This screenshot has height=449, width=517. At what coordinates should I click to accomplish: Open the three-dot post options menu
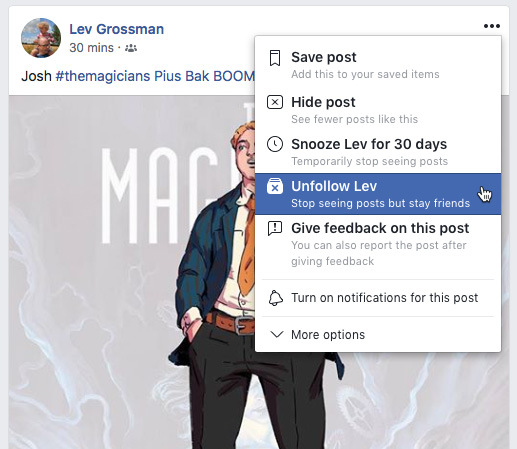492,26
